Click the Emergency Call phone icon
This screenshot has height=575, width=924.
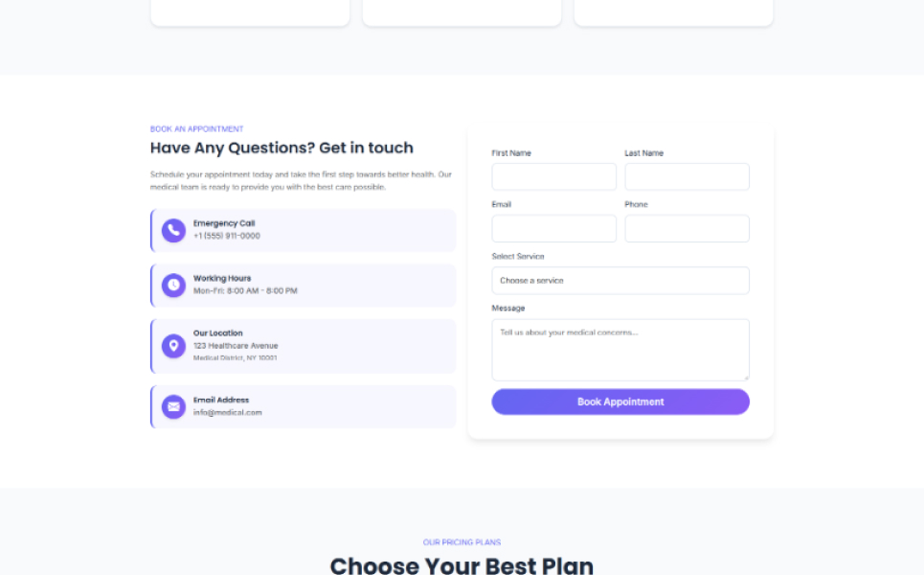coord(173,230)
